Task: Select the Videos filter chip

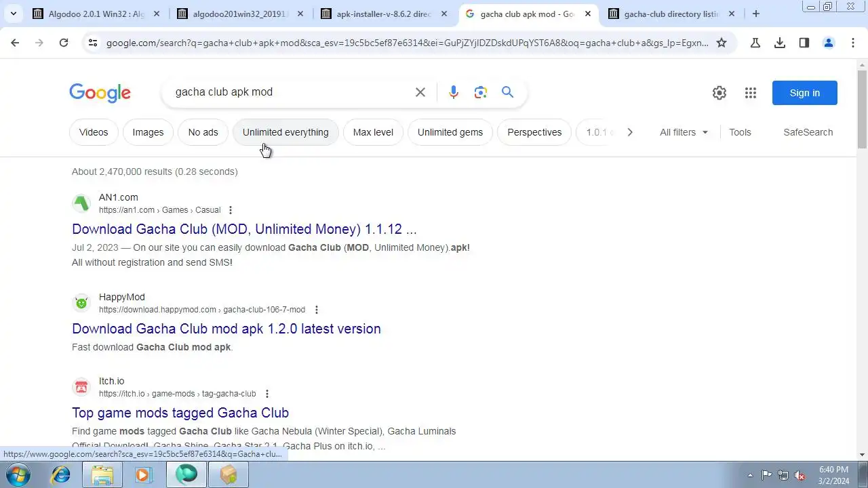Action: coord(94,132)
